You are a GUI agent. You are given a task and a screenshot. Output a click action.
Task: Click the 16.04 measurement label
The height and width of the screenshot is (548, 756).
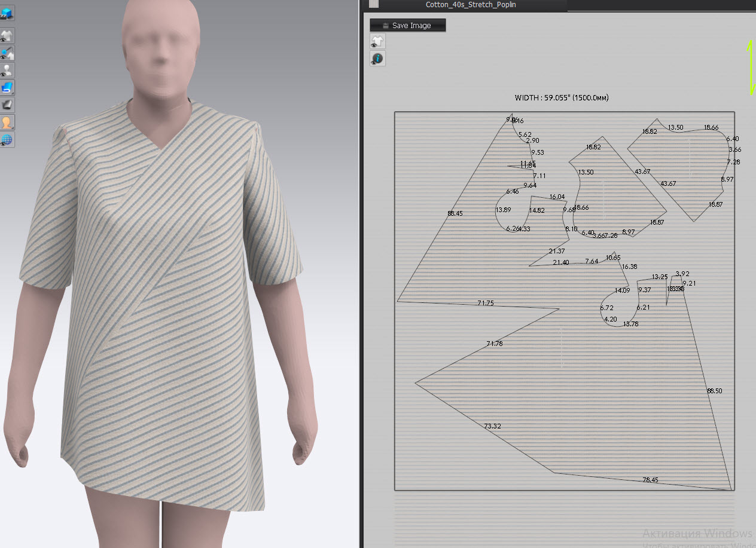pyautogui.click(x=557, y=197)
